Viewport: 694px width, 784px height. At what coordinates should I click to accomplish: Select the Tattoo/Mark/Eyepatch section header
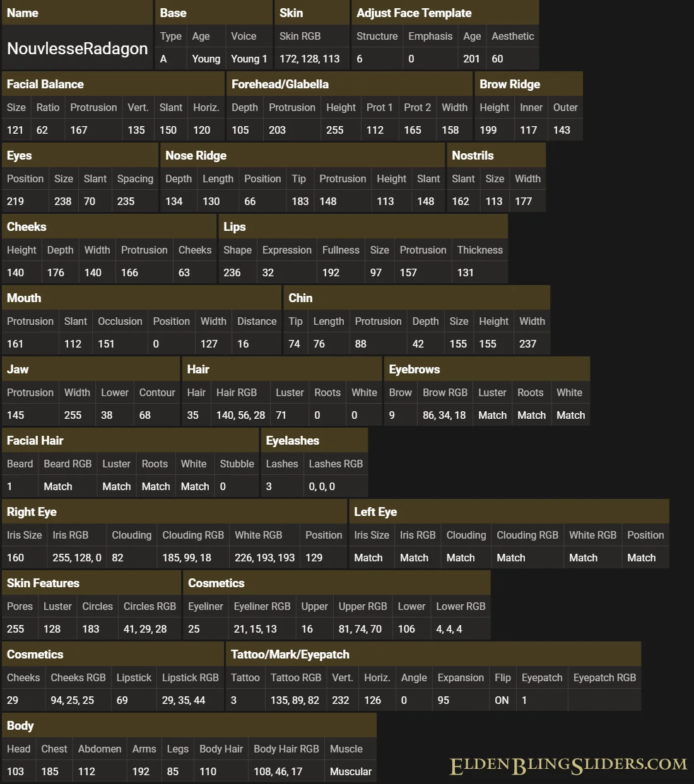point(290,654)
